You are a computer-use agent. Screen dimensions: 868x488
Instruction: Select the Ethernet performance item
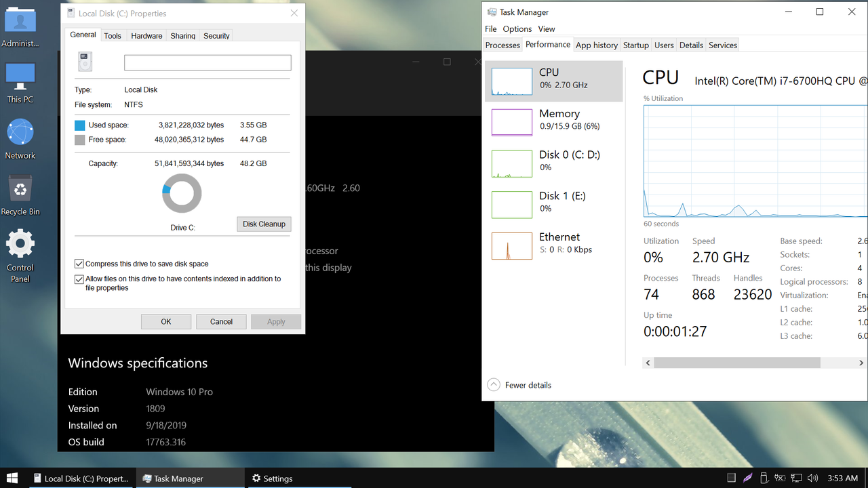553,246
